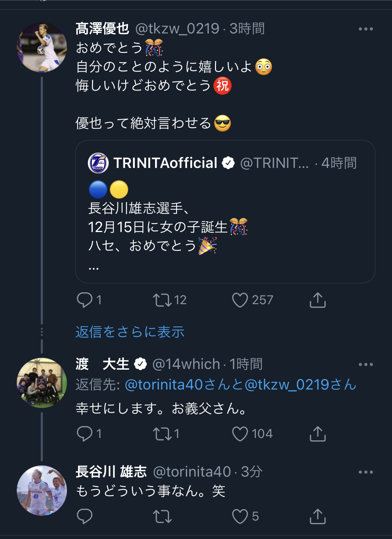The height and width of the screenshot is (539, 392).
Task: Retweet 長谷川 雄志's reply
Action: click(162, 516)
